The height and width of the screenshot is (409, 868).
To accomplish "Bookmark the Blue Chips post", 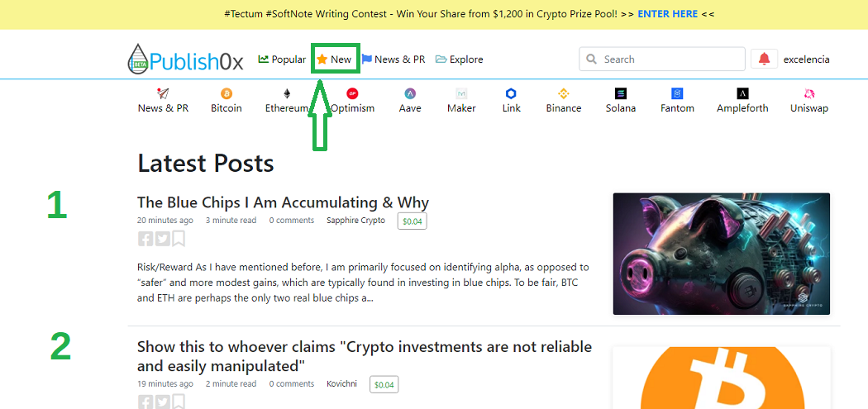I will pyautogui.click(x=179, y=239).
